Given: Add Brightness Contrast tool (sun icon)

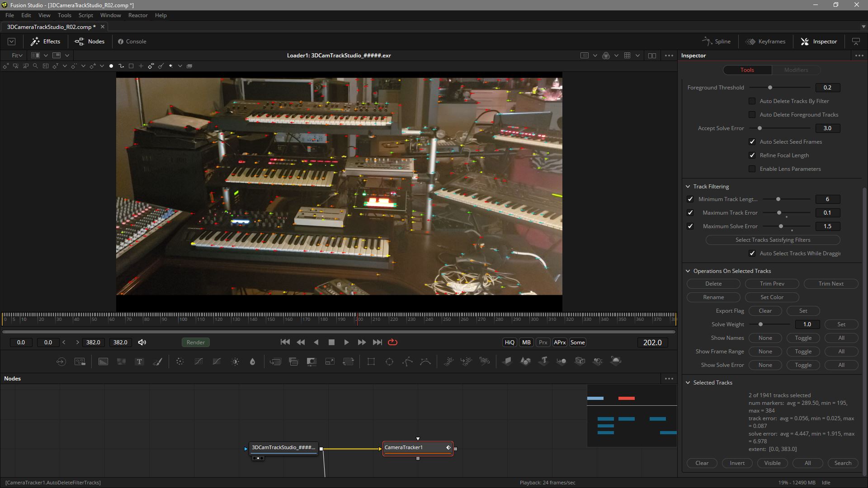Looking at the screenshot, I should (235, 361).
